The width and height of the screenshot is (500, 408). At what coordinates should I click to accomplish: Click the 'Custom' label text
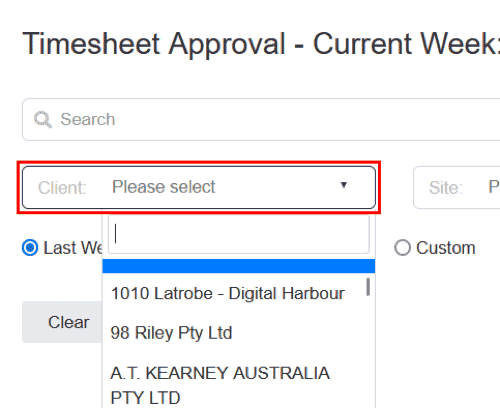[446, 248]
